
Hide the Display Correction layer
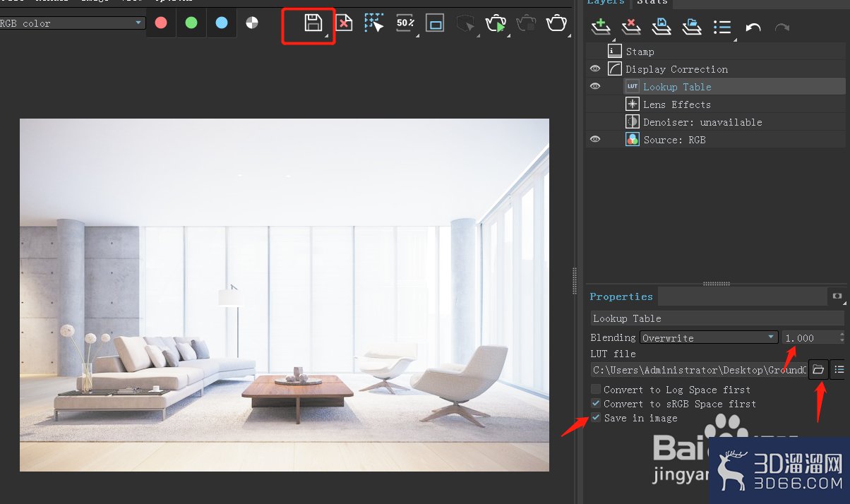[x=594, y=68]
